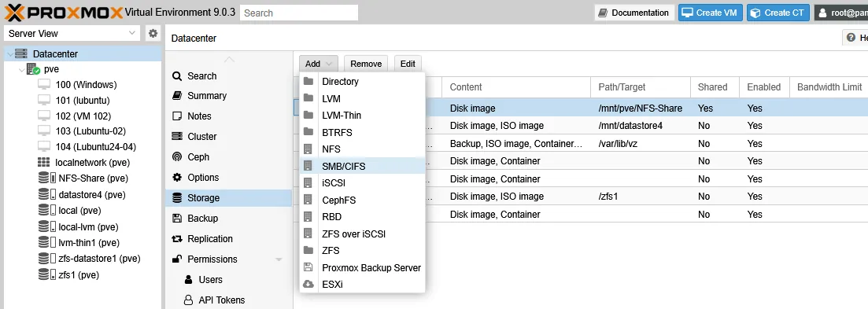Click the user icon beside Users
This screenshot has width=868, height=309.
tap(189, 279)
